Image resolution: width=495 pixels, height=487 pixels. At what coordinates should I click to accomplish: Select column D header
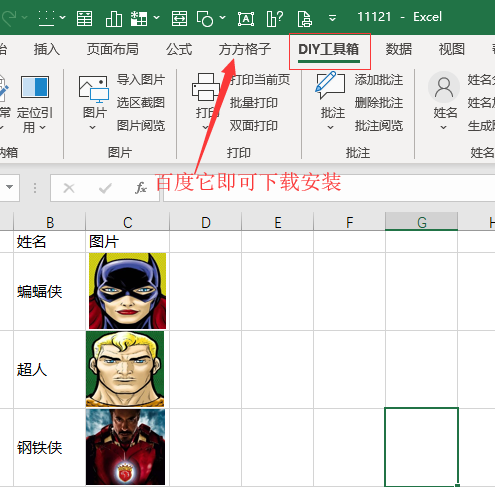(x=206, y=222)
